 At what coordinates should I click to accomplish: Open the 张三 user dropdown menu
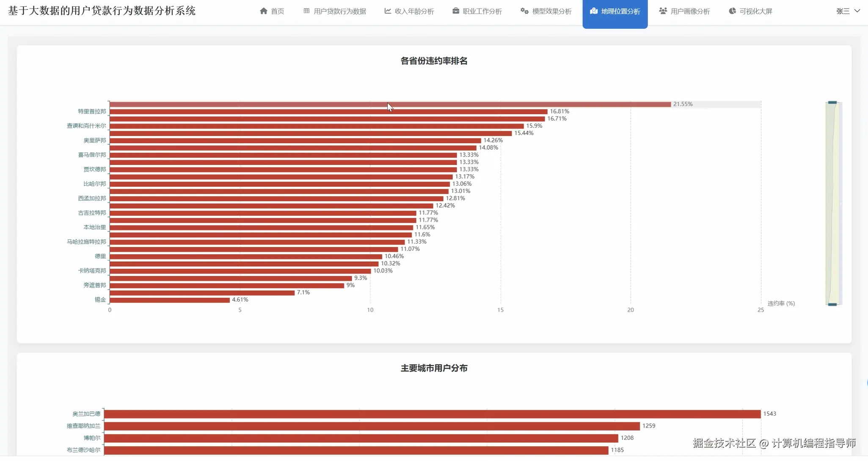coord(843,11)
